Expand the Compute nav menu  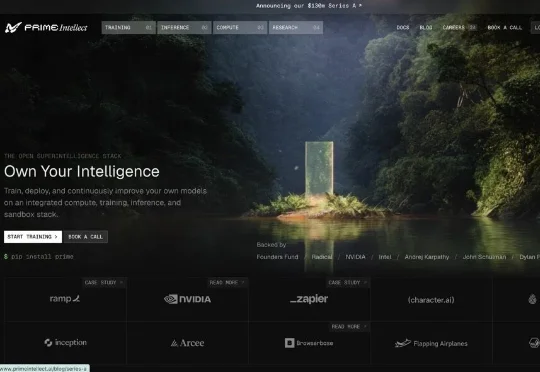pos(240,28)
